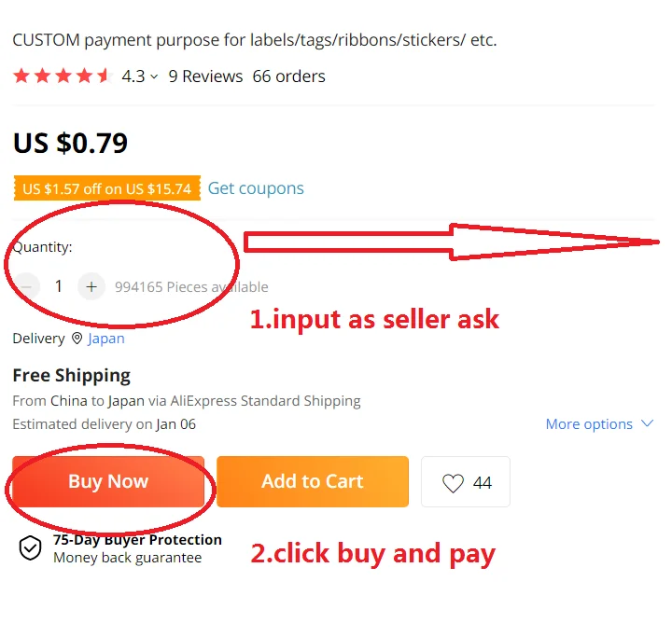Click the CUSTOM payment purpose product title
The image size is (672, 637).
[x=254, y=40]
